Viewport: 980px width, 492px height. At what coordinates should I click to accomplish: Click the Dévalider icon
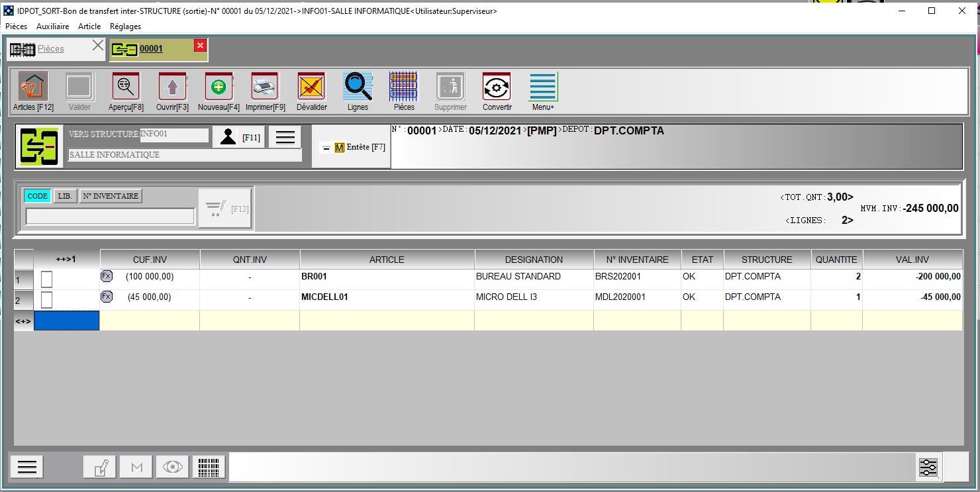pyautogui.click(x=311, y=87)
